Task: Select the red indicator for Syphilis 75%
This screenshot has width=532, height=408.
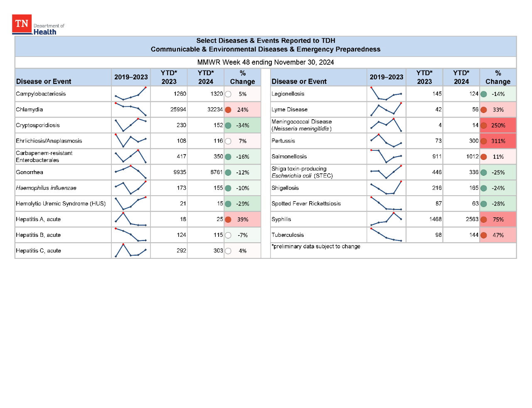Action: pos(483,219)
